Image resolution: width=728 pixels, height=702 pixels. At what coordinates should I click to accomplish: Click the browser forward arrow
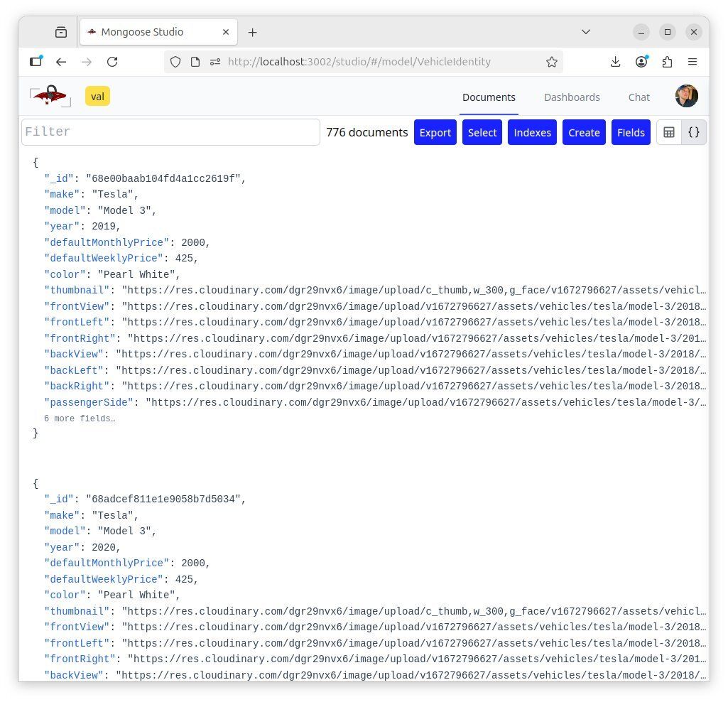point(87,62)
